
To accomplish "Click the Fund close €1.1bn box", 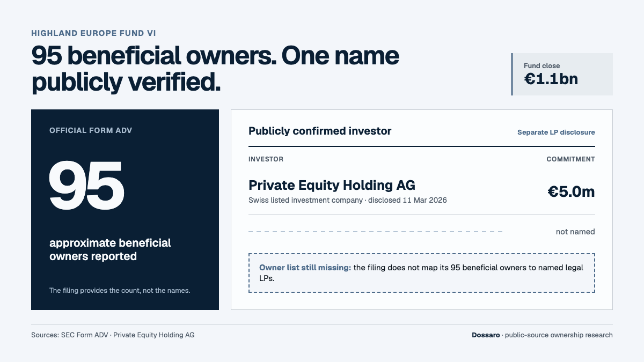I will [562, 74].
